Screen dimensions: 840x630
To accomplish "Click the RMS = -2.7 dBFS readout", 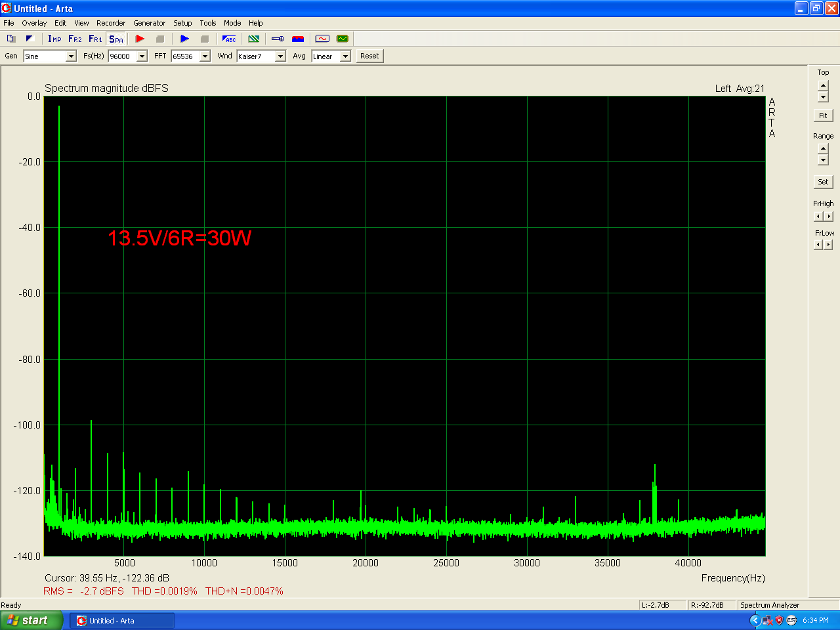I will click(83, 591).
